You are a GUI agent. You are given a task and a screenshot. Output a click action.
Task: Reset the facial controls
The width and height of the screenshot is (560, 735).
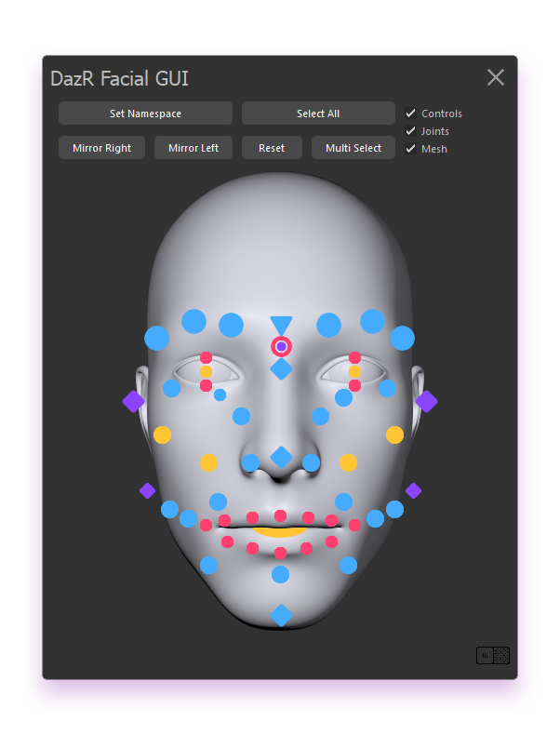[x=272, y=148]
